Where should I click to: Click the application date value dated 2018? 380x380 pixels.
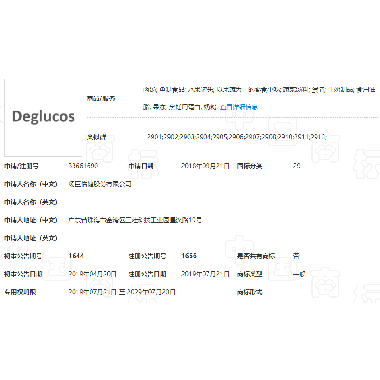205,166
